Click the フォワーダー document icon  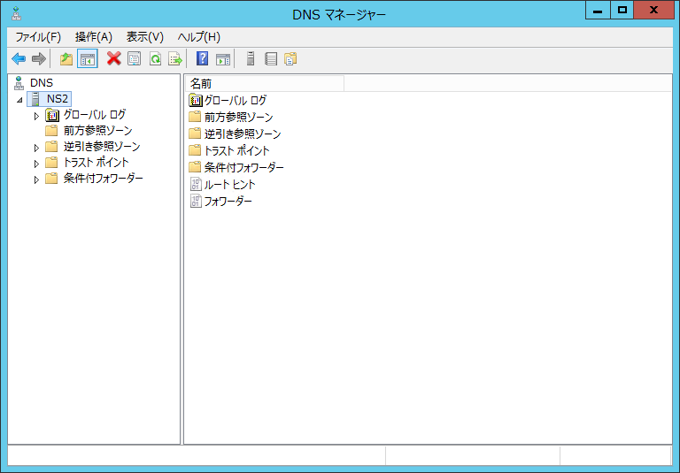196,201
